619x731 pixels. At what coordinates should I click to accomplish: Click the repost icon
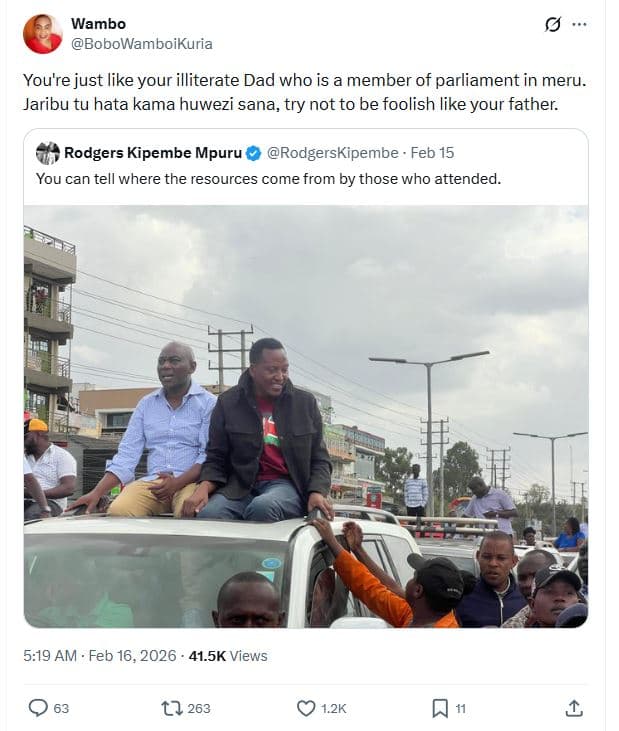172,708
